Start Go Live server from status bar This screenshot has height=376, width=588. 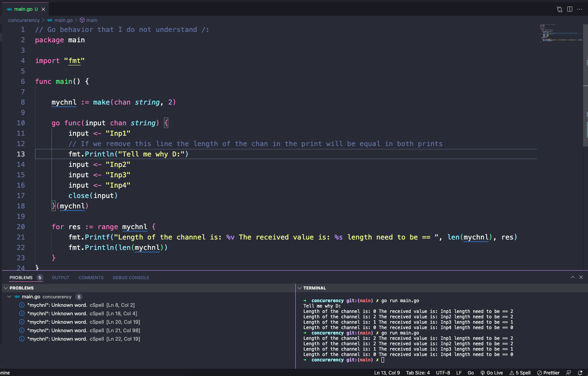click(492, 373)
